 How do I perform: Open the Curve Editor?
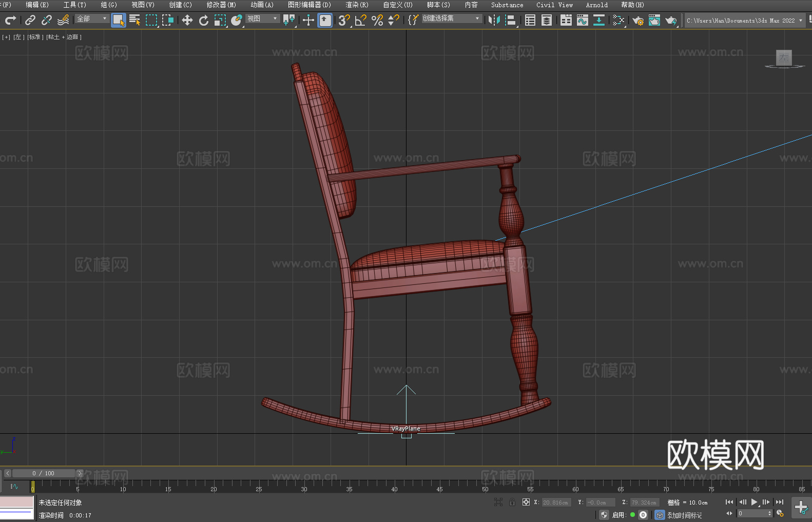click(583, 20)
